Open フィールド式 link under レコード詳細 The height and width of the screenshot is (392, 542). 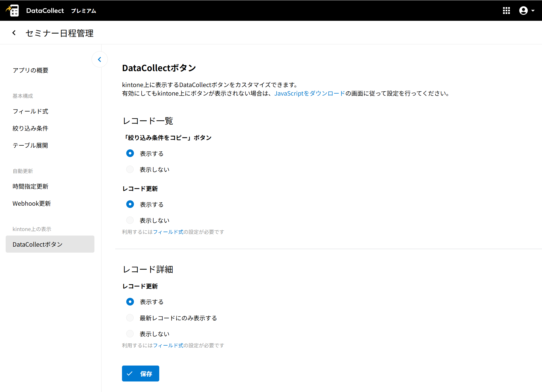coord(168,345)
